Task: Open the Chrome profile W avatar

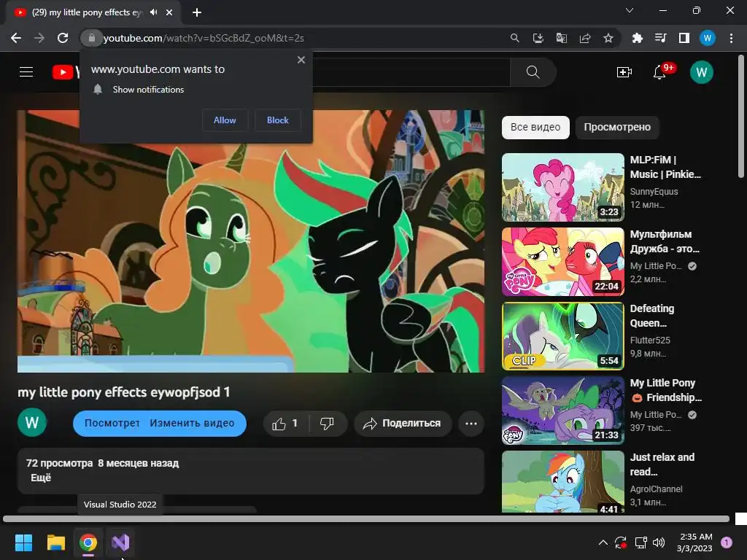Action: click(x=708, y=38)
